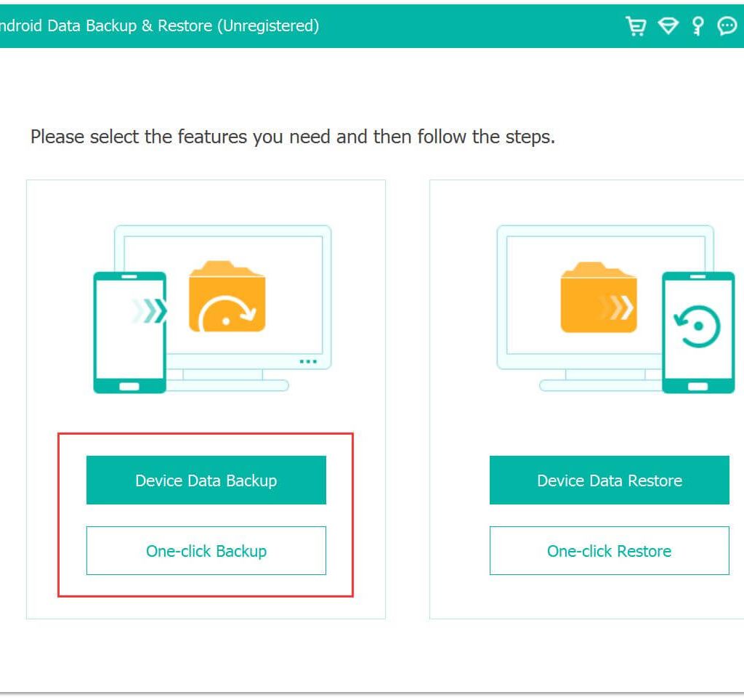Click the Android Data Backup & Restore title
The height and width of the screenshot is (700, 744).
click(158, 26)
